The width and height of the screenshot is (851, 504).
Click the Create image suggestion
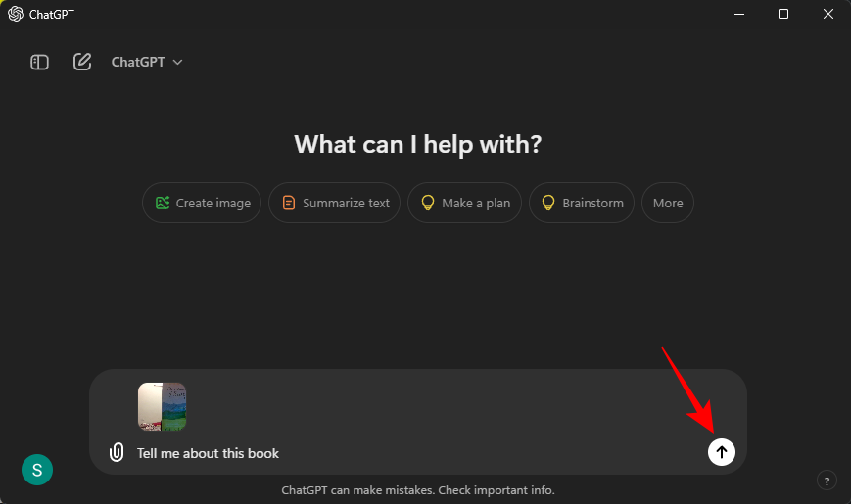[x=202, y=203]
